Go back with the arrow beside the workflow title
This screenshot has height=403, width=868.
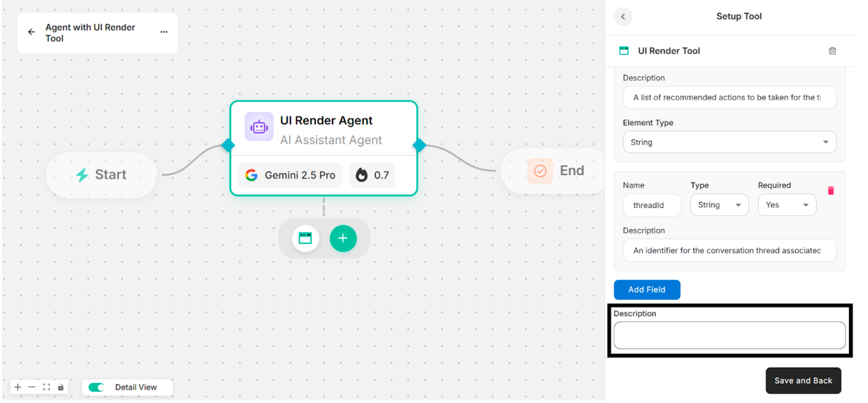point(31,32)
